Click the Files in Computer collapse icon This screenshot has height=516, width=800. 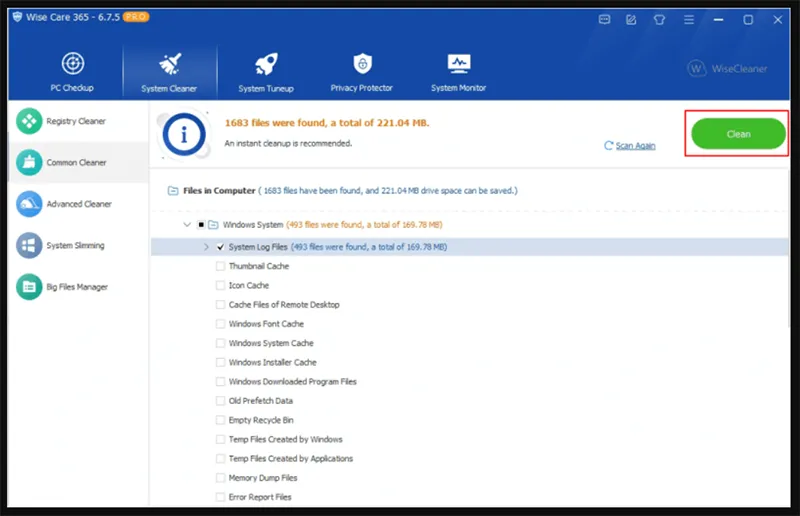(173, 191)
